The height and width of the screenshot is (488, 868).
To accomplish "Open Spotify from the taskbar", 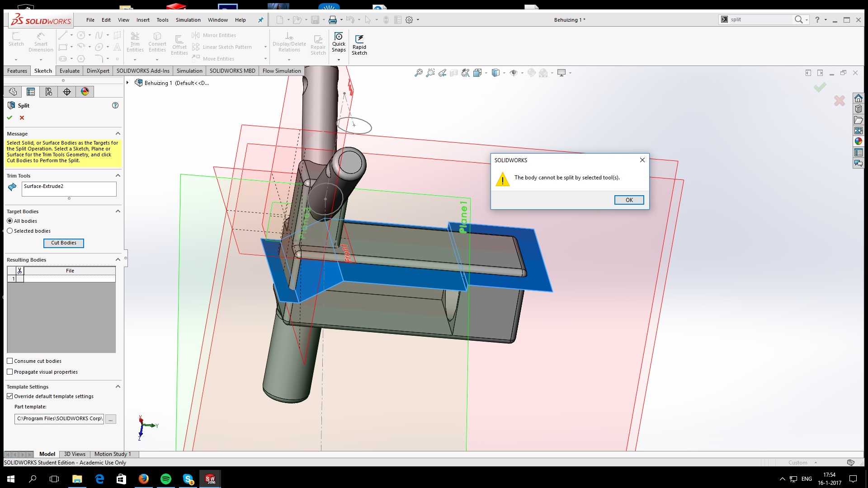I will pyautogui.click(x=166, y=479).
